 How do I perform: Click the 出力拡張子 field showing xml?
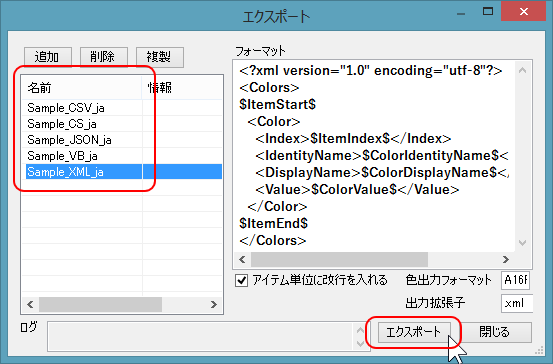(517, 303)
